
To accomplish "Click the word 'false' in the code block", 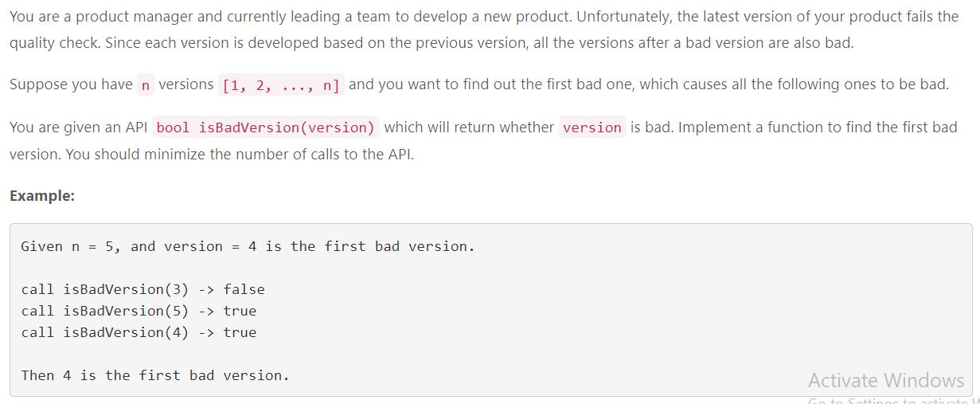I will (244, 289).
